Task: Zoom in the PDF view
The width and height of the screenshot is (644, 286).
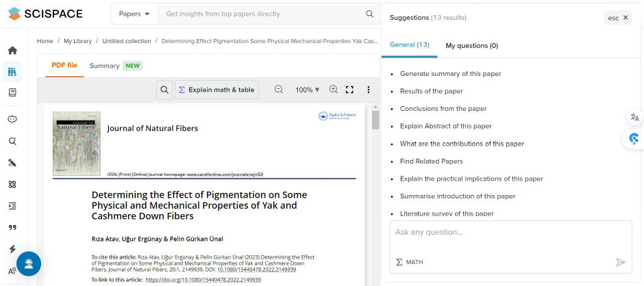Action: 334,90
